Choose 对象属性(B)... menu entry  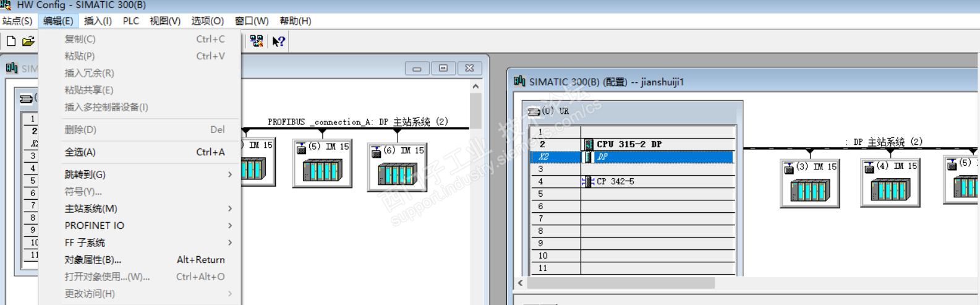click(140, 260)
